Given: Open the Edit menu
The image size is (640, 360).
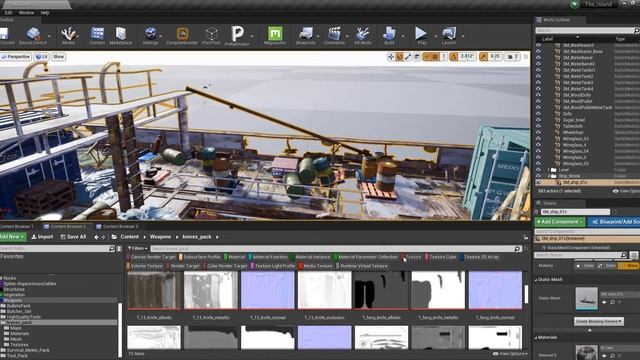Looking at the screenshot, I should (x=8, y=13).
